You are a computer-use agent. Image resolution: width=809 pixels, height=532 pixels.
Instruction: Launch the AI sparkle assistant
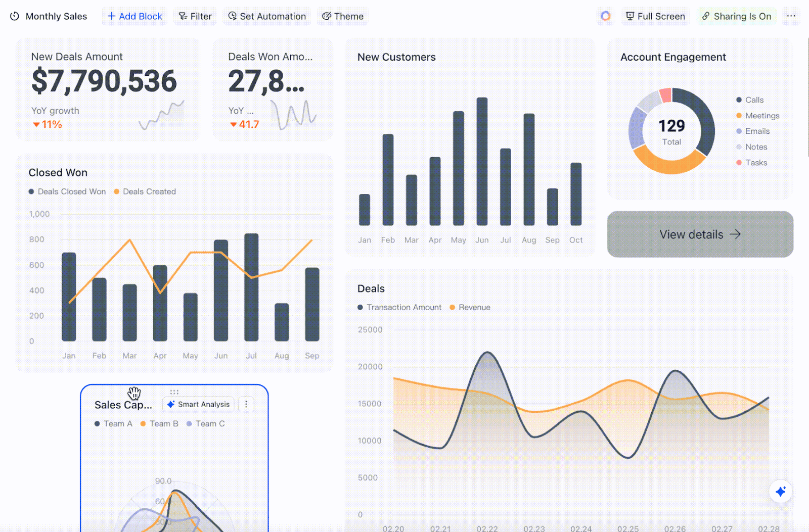pyautogui.click(x=780, y=491)
